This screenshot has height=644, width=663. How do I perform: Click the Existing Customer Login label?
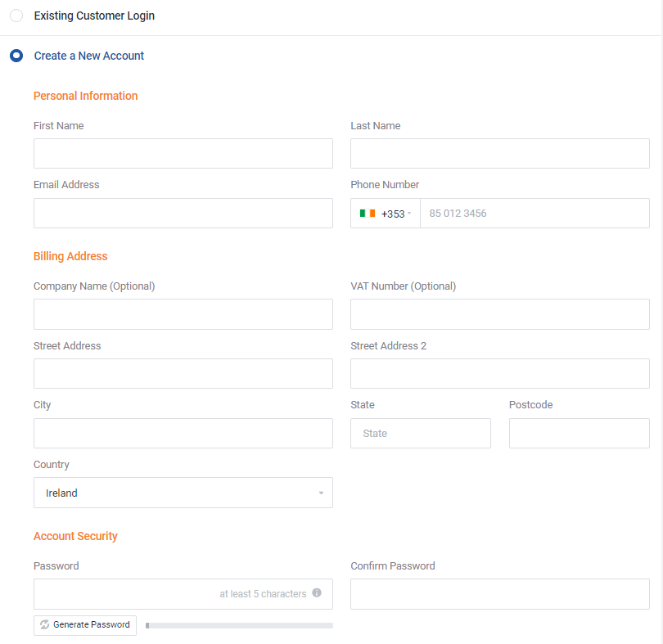pos(94,16)
